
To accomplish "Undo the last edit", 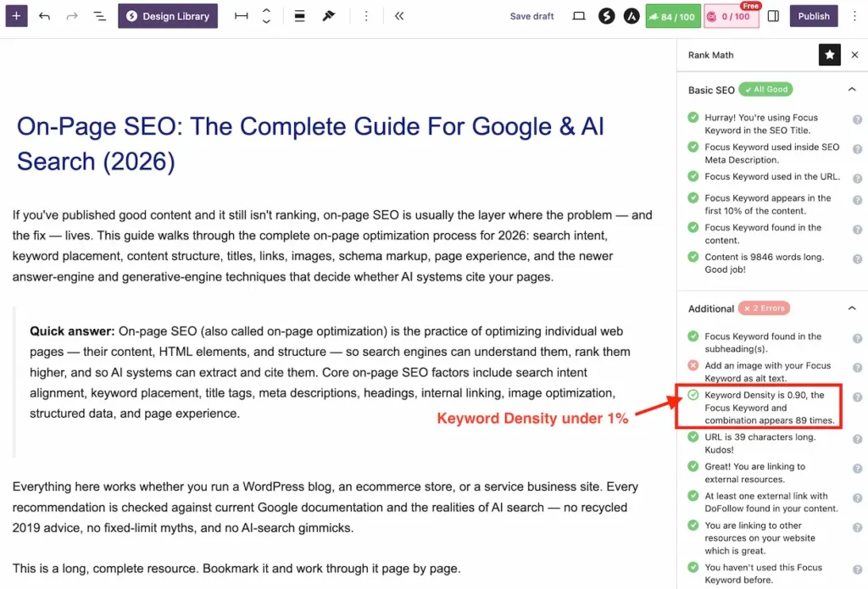I will click(44, 16).
